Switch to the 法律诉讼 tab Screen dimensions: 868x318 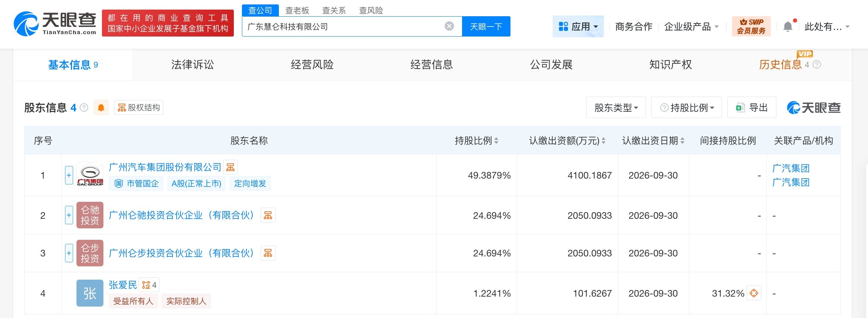click(192, 65)
